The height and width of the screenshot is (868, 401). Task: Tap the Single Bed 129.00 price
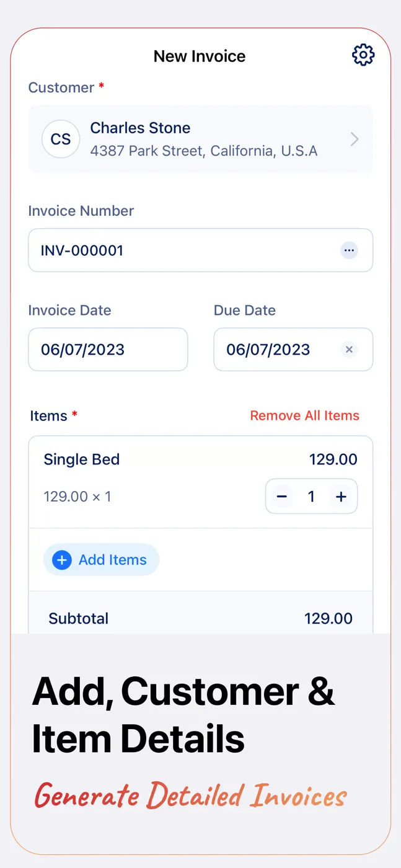[333, 459]
